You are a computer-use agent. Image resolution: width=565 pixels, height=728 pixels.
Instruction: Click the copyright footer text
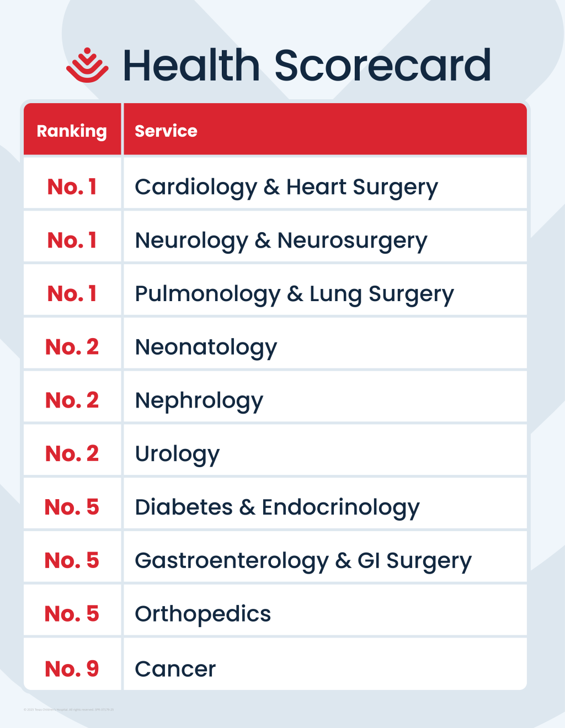(68, 710)
